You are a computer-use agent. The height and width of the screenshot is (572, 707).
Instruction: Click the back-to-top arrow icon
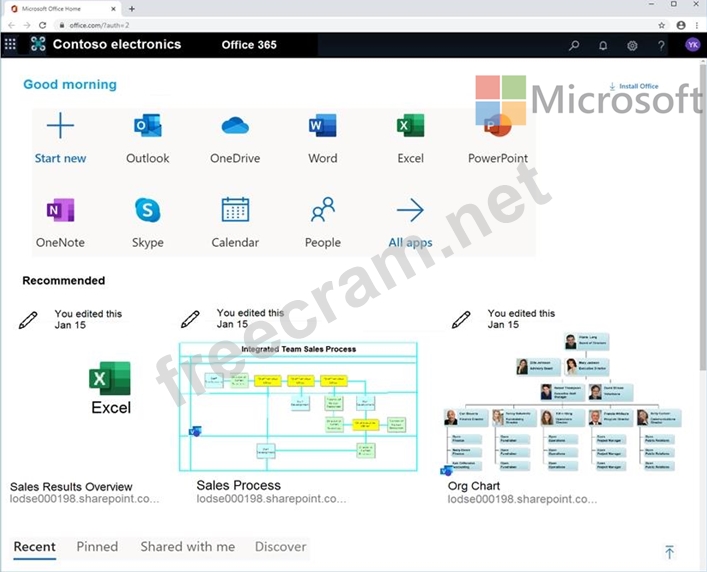click(x=670, y=552)
